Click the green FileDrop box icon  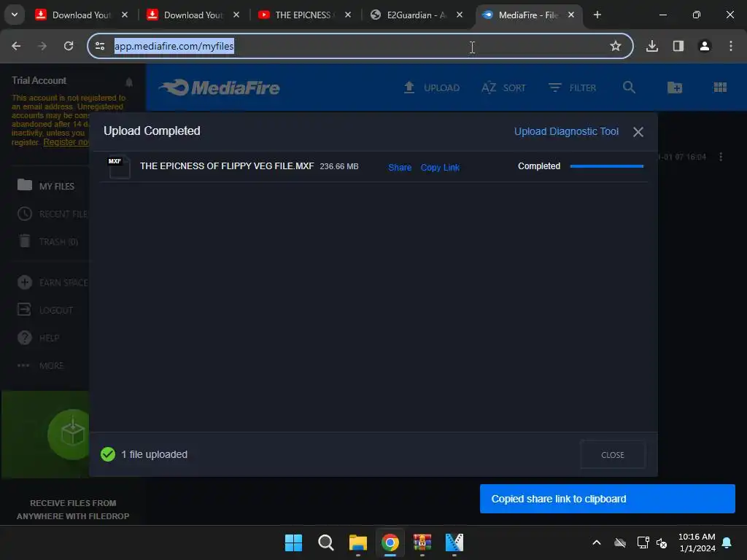[70, 434]
